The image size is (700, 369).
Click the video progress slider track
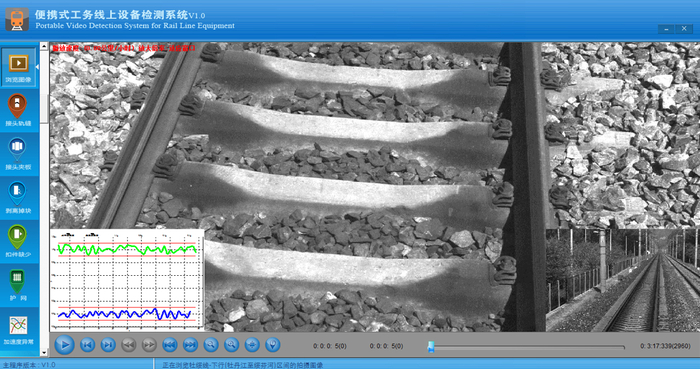(527, 347)
